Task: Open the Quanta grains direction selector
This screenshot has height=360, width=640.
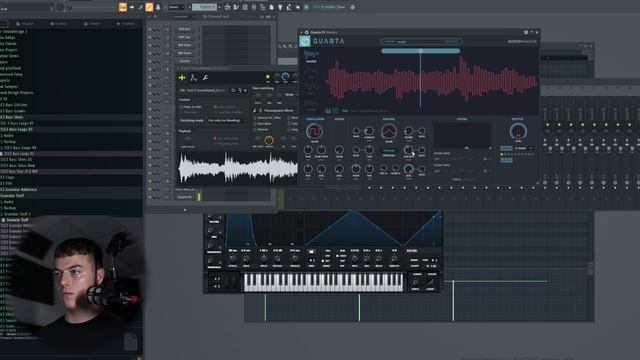Action: pos(389,151)
